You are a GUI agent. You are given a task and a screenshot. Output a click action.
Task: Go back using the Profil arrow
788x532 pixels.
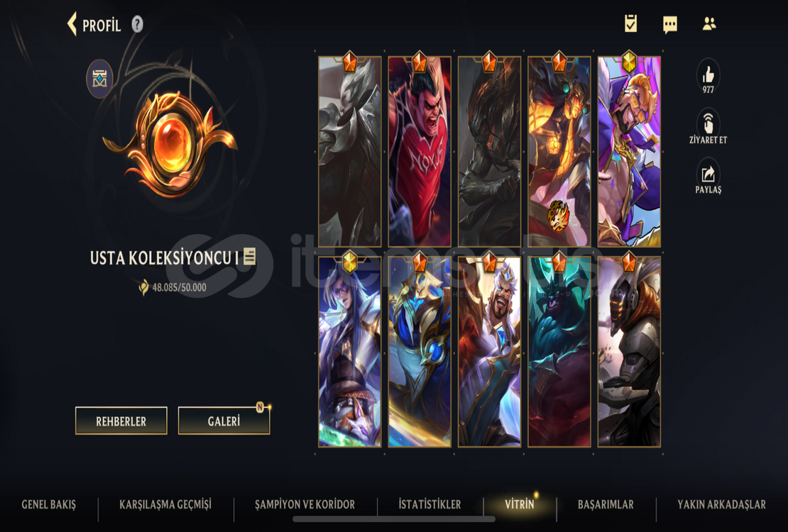[x=73, y=24]
